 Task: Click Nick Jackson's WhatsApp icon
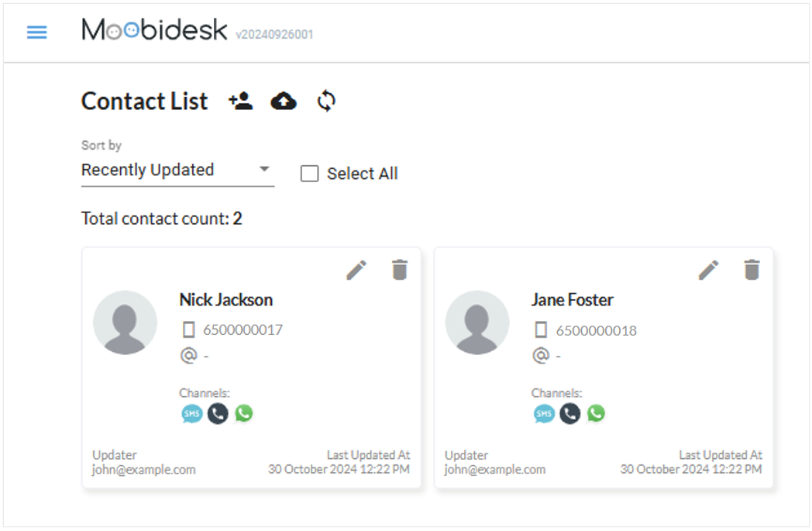pos(244,414)
